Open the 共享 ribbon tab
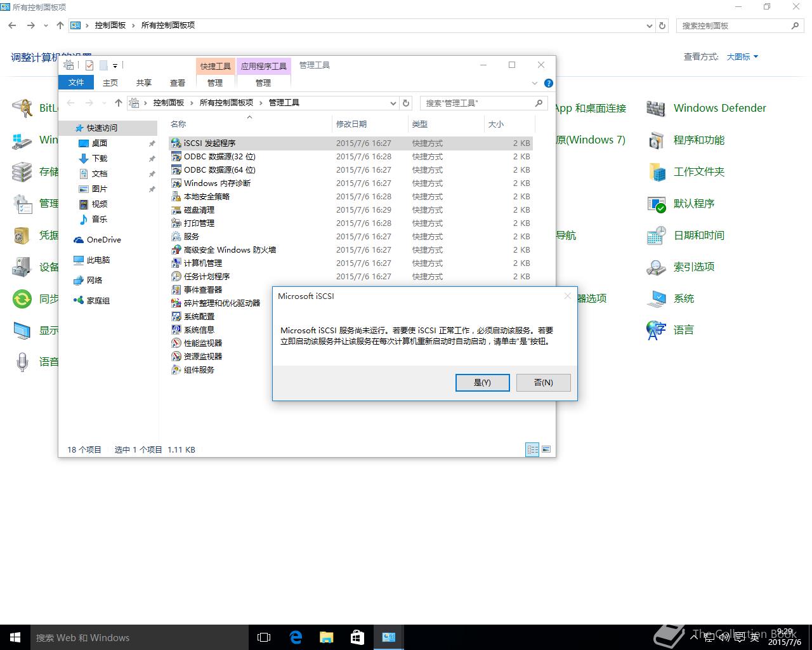This screenshot has height=650, width=812. pos(144,83)
